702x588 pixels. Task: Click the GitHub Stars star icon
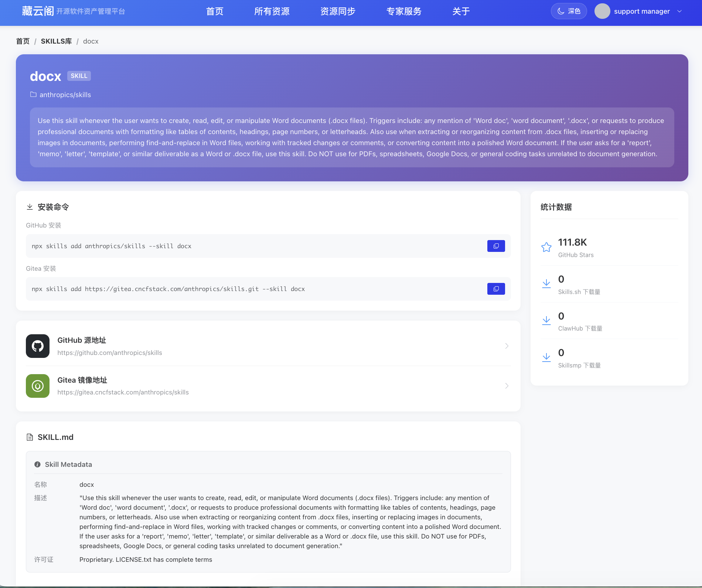[546, 247]
